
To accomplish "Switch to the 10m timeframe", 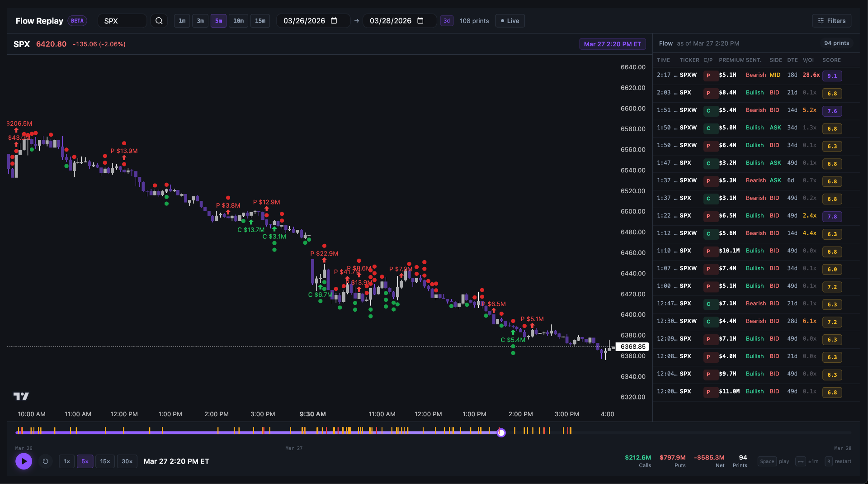I will point(238,21).
